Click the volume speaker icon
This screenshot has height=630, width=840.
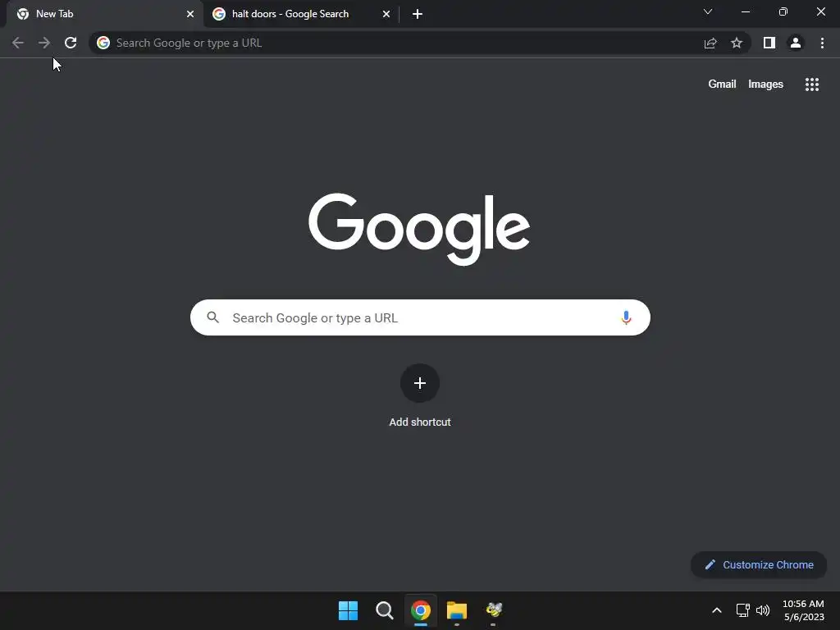coord(763,610)
